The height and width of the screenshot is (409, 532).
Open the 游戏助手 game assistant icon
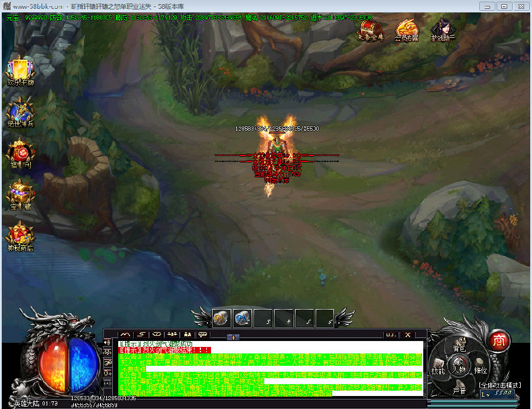[443, 31]
